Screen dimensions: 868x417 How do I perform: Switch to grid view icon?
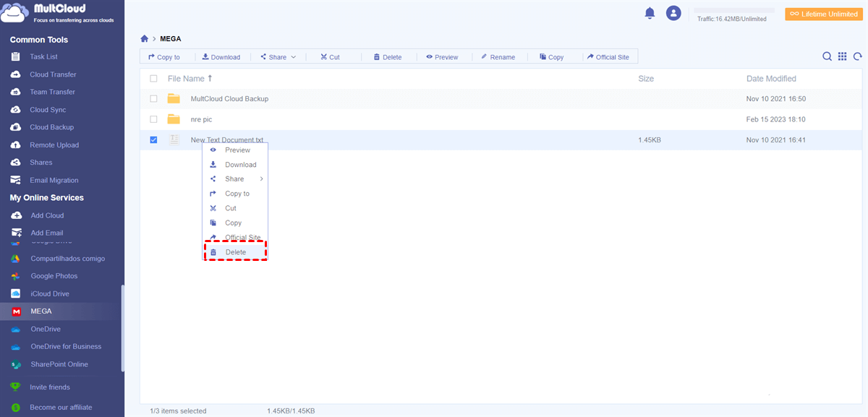click(x=843, y=56)
